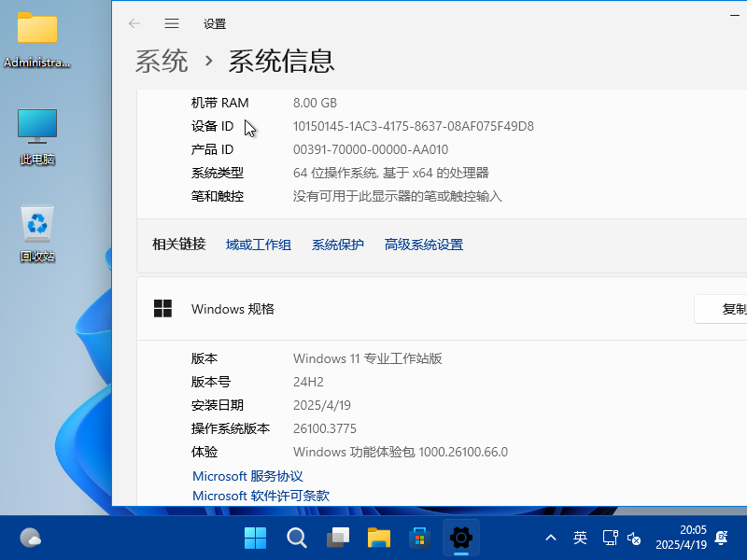747x560 pixels.
Task: Open Microsoft 服务协议 link
Action: (x=247, y=476)
